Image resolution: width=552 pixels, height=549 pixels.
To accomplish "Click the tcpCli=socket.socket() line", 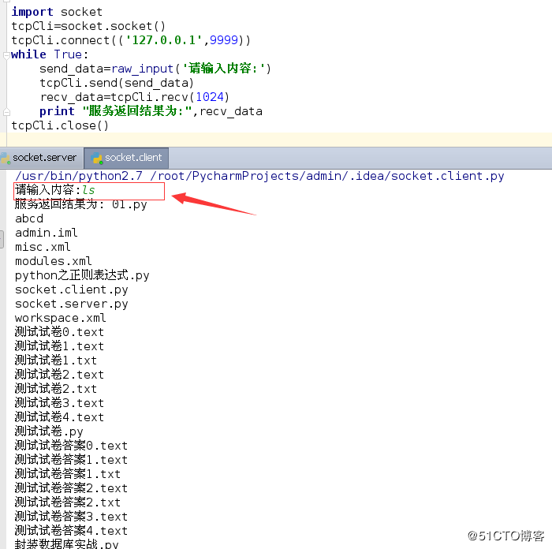I will pyautogui.click(x=88, y=26).
